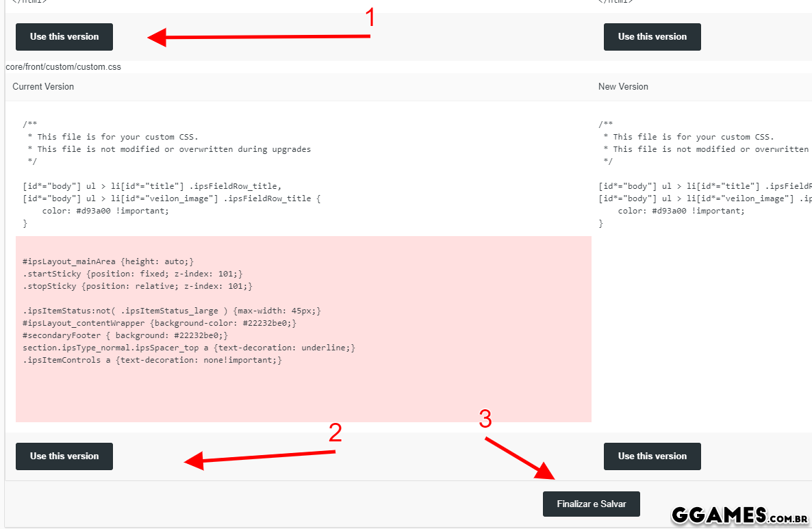Click the #ipsLayout_mainArea height auto line
This screenshot has width=812, height=529.
(108, 261)
